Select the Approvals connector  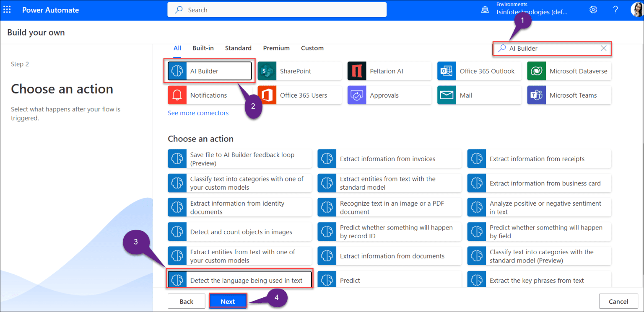[389, 95]
